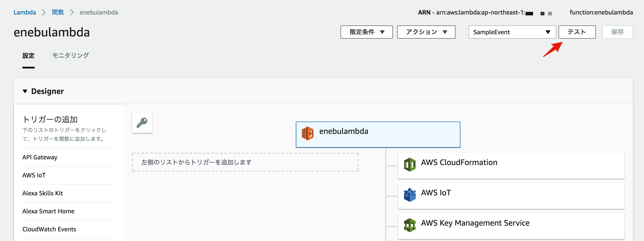Switch to the モニタリング tab

tap(71, 55)
